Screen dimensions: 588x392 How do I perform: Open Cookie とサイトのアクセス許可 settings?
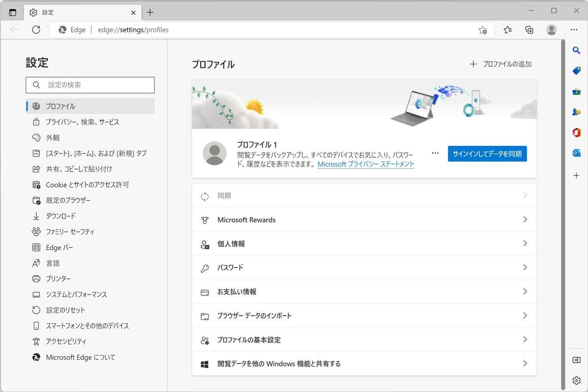(x=90, y=185)
